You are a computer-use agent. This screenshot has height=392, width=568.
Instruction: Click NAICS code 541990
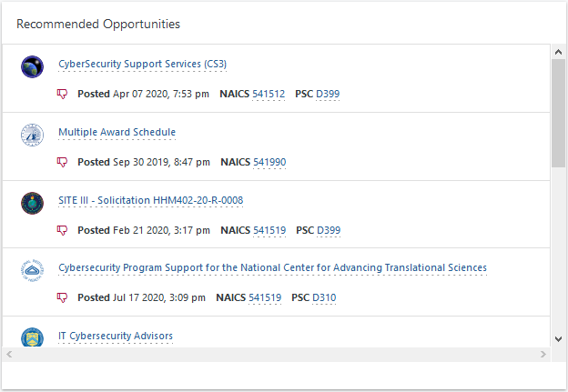(x=269, y=162)
